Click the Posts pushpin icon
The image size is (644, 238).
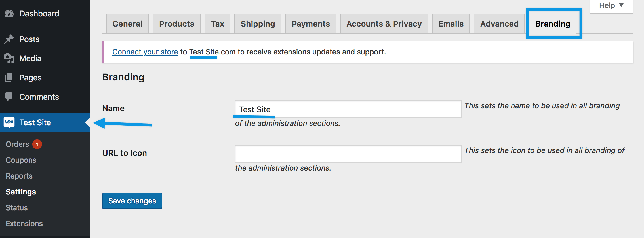pos(9,39)
